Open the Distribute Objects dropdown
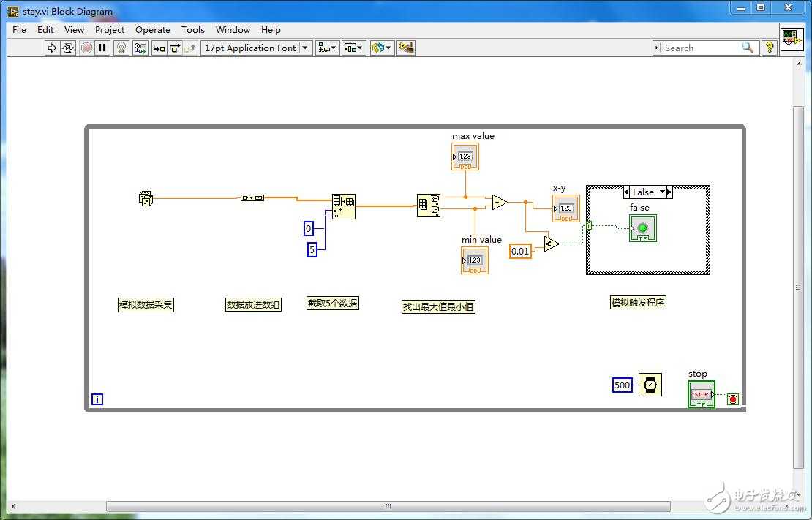The image size is (812, 520). click(x=354, y=48)
